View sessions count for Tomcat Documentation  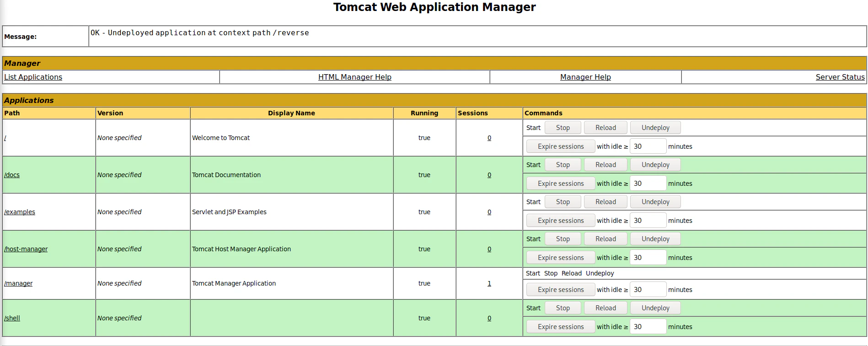tap(489, 175)
